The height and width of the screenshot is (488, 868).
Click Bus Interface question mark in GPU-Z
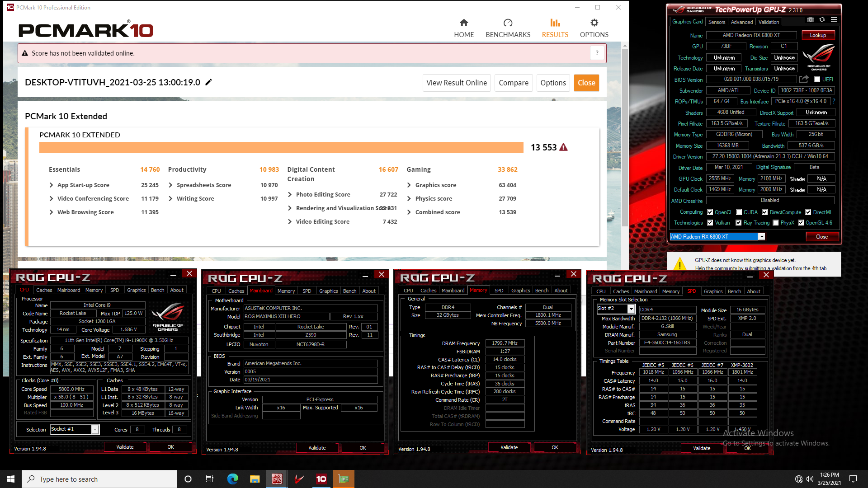(x=834, y=101)
